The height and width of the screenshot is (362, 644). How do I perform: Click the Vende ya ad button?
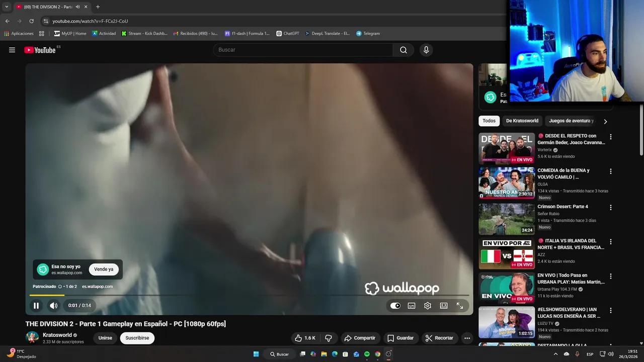coord(104,269)
